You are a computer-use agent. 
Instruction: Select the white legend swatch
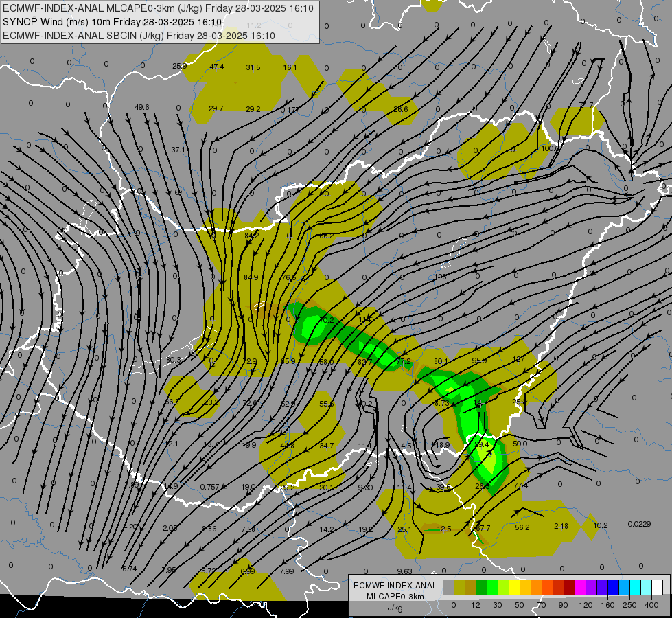pyautogui.click(x=658, y=587)
